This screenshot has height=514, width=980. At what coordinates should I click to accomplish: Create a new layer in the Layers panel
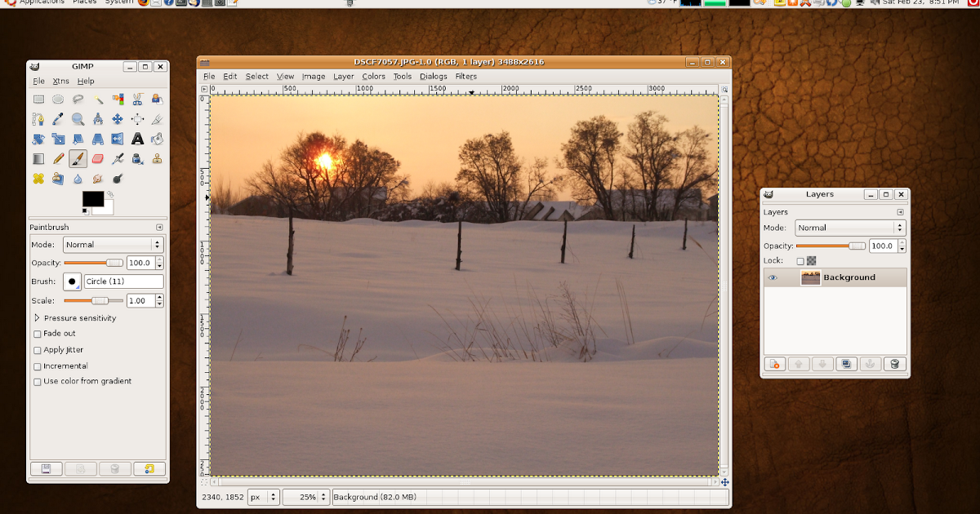(x=773, y=364)
